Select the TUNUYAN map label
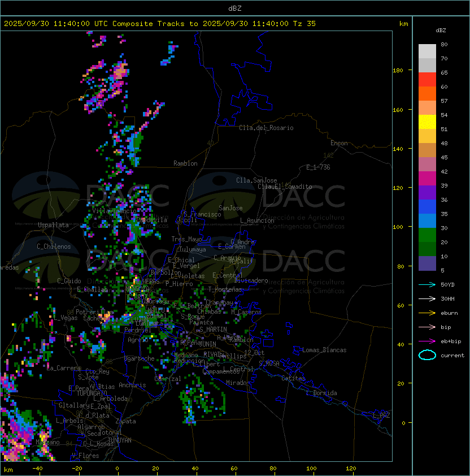The width and height of the screenshot is (470, 476). 120,440
